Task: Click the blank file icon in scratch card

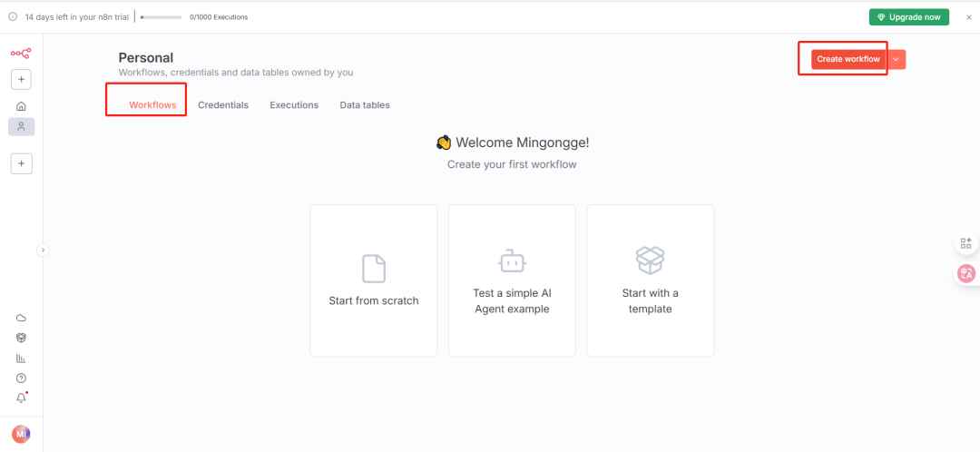Action: pos(374,269)
